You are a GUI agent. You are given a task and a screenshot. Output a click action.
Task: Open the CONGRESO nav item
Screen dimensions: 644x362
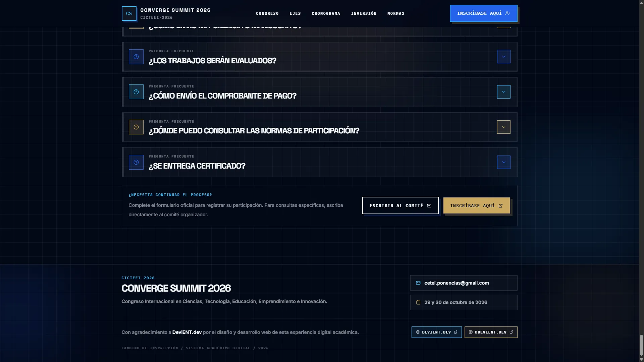[x=267, y=13]
